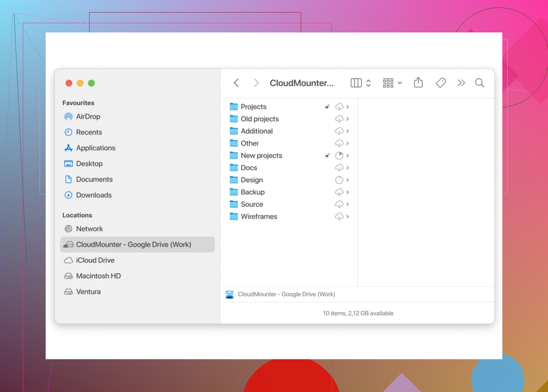
Task: Expand Other folder chevron
Action: (347, 143)
